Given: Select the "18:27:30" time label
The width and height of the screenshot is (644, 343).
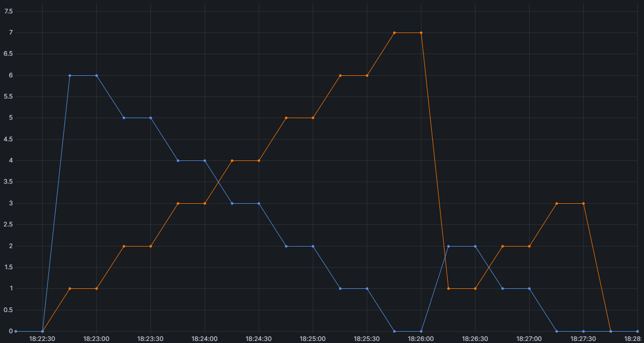Looking at the screenshot, I should pos(583,339).
